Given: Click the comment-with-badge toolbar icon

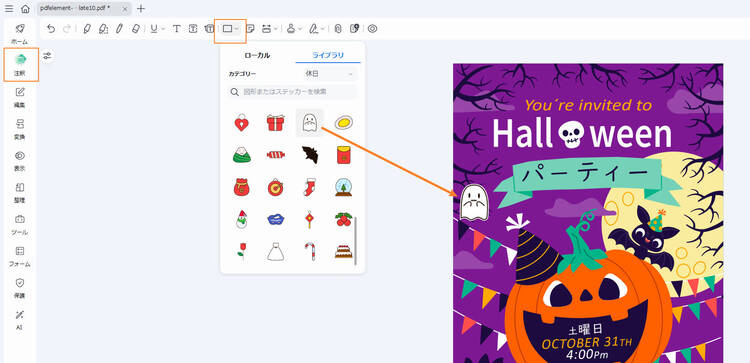Looking at the screenshot, I should (354, 29).
